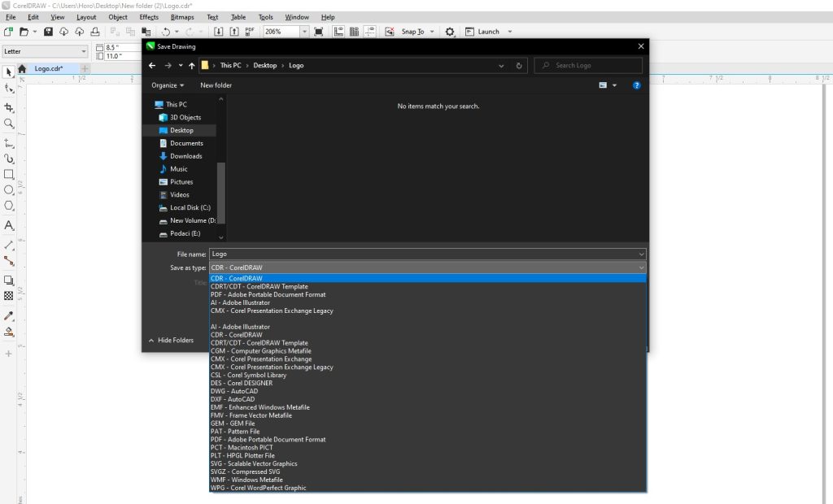This screenshot has width=833, height=504.
Task: Open the Launch dropdown
Action: point(510,32)
